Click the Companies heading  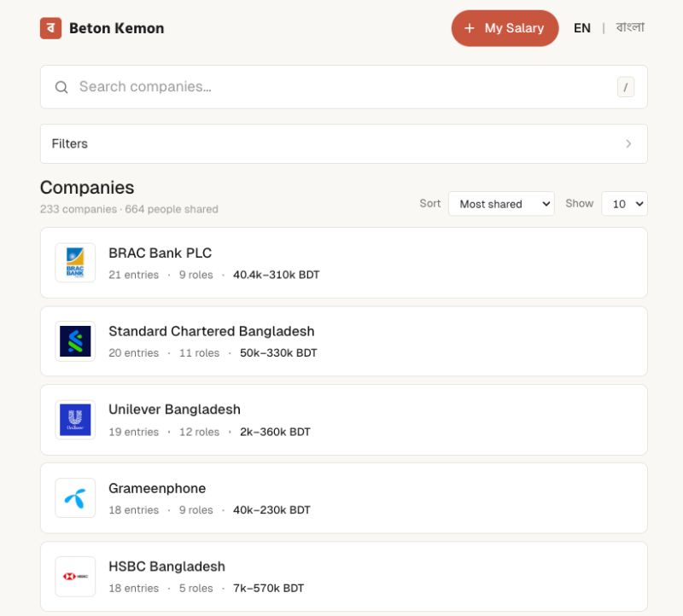[x=87, y=188]
